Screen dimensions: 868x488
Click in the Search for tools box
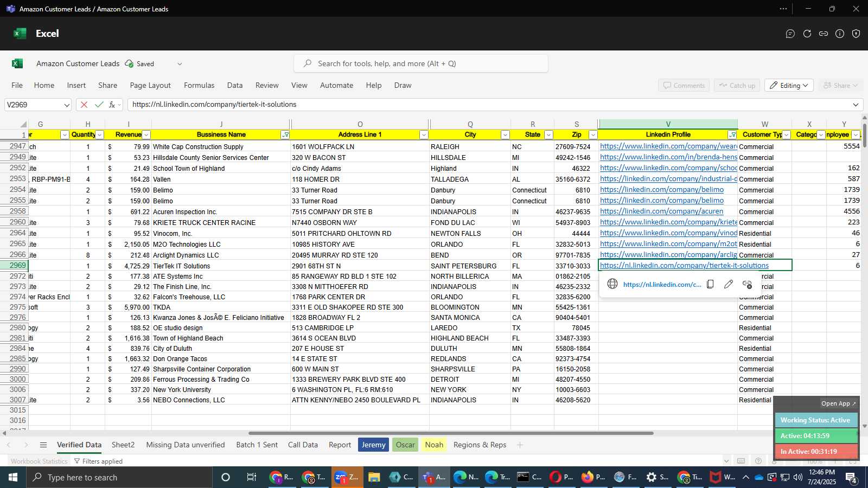click(x=421, y=63)
